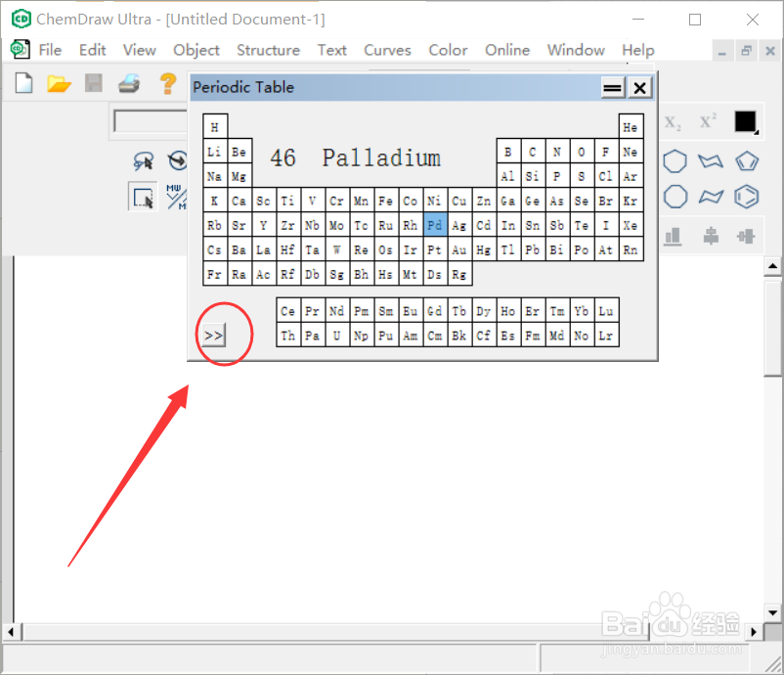
Task: Select the cyclohexane chair ring tool
Action: coord(711,161)
